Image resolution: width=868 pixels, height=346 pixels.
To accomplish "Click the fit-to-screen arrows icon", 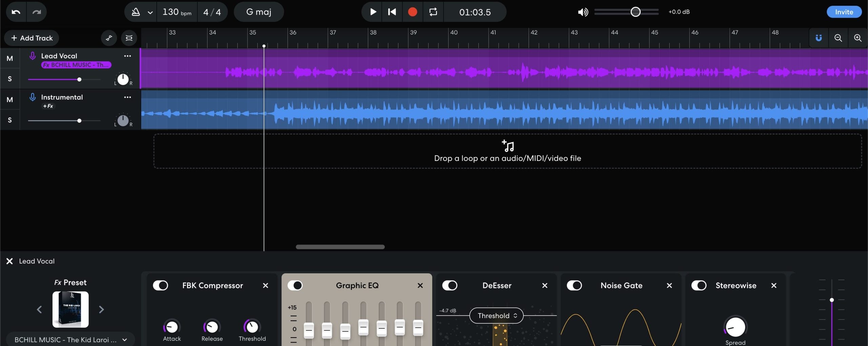I will (129, 38).
